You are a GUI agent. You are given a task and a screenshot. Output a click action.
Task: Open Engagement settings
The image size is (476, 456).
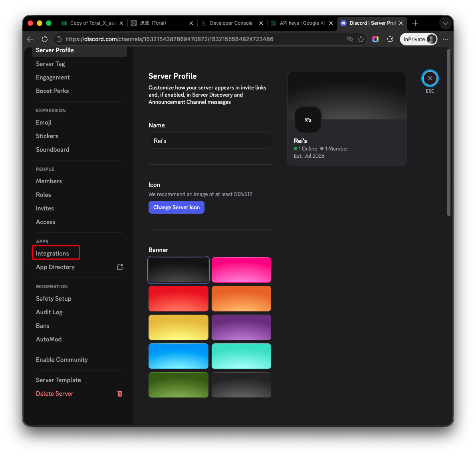point(79,77)
